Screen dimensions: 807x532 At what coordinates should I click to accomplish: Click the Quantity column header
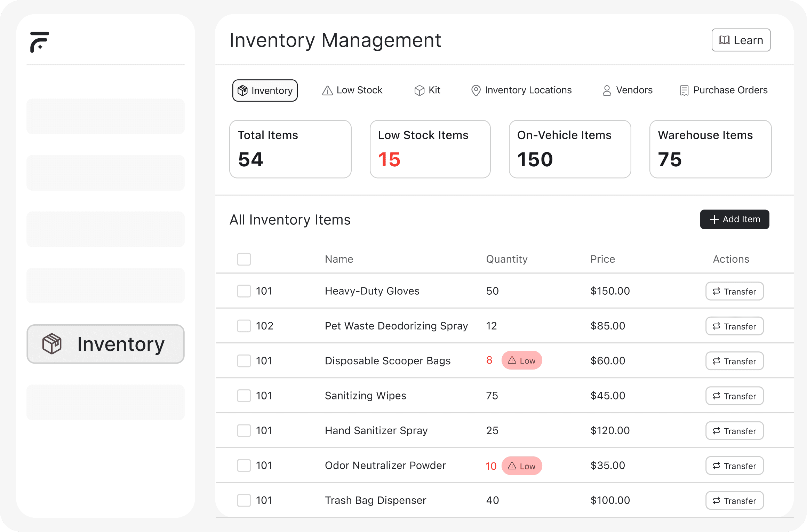click(x=506, y=259)
